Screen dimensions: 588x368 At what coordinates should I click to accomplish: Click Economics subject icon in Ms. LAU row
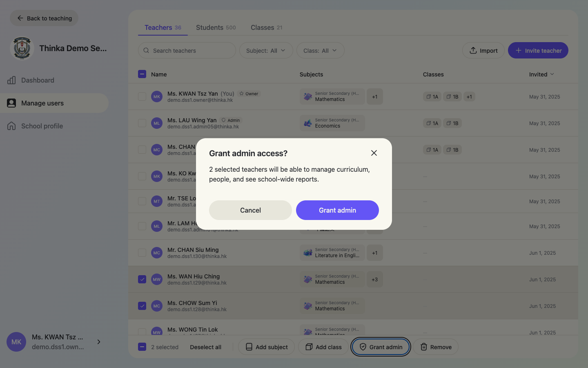click(308, 123)
